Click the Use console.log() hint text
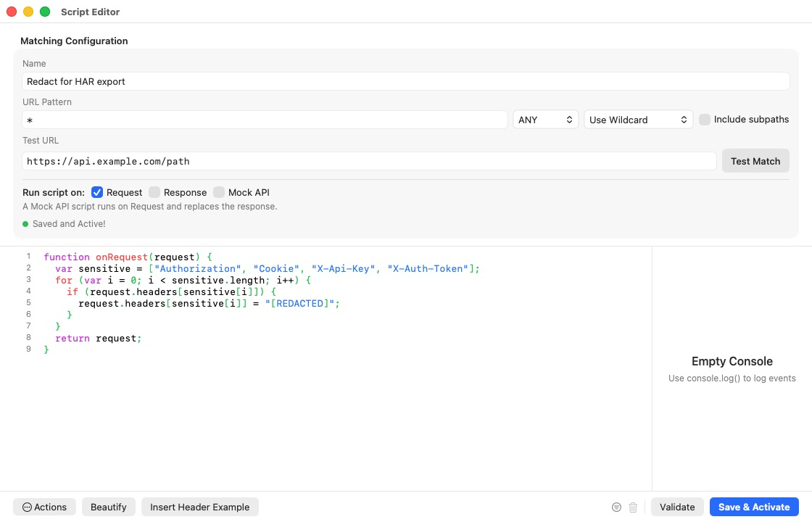Viewport: 812px width, 522px height. pos(732,378)
